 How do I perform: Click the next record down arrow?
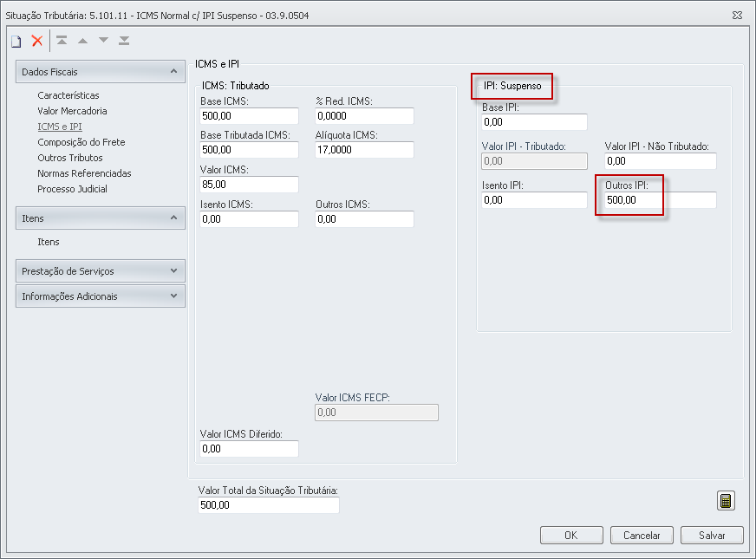point(104,41)
